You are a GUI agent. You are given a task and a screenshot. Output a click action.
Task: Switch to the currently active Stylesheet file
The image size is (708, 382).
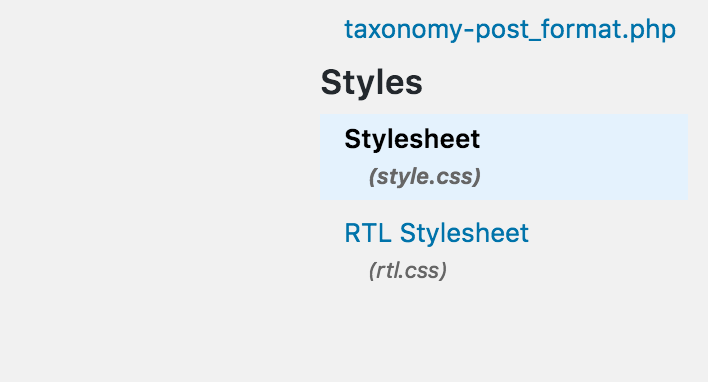(x=412, y=139)
